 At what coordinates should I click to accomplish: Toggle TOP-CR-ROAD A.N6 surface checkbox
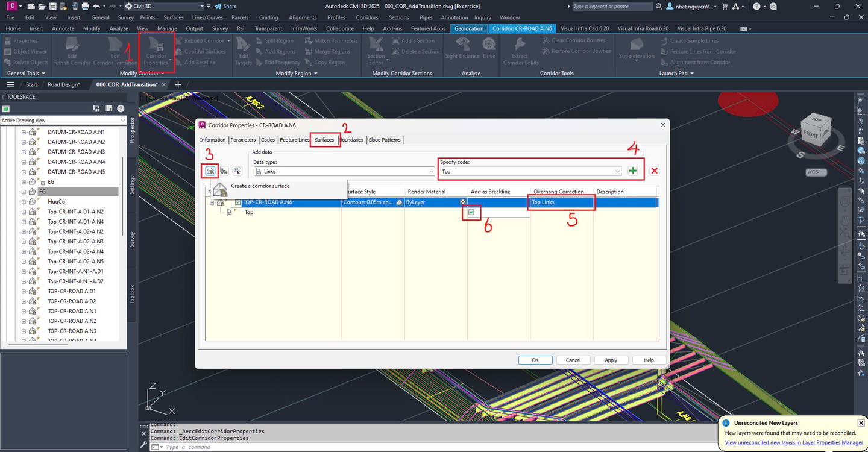pyautogui.click(x=238, y=202)
